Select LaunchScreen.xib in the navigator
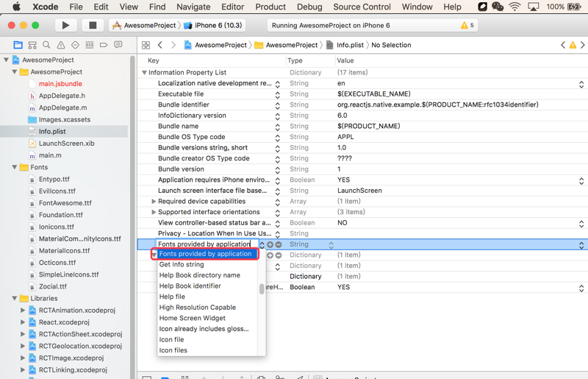Viewport: 588px width, 379px height. coord(66,144)
